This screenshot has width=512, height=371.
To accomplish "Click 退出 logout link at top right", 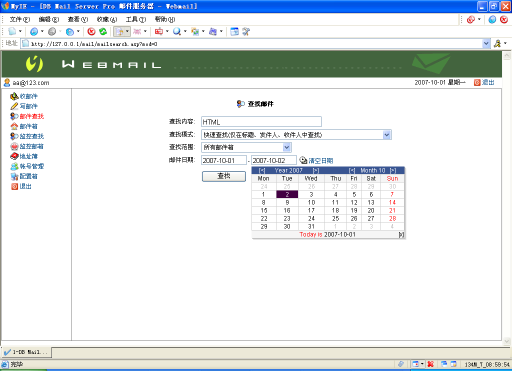I will (488, 82).
